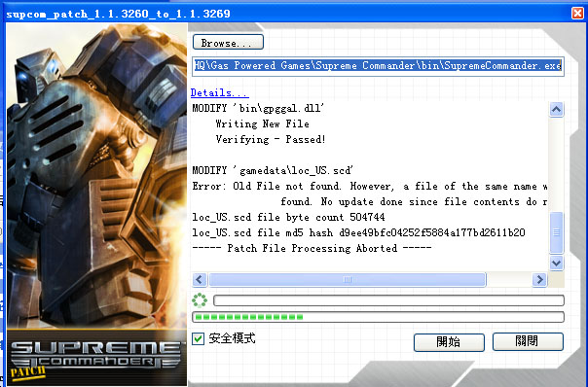588x387 pixels.
Task: Click the horizontal scrollbar thumb under log
Action: click(x=348, y=279)
